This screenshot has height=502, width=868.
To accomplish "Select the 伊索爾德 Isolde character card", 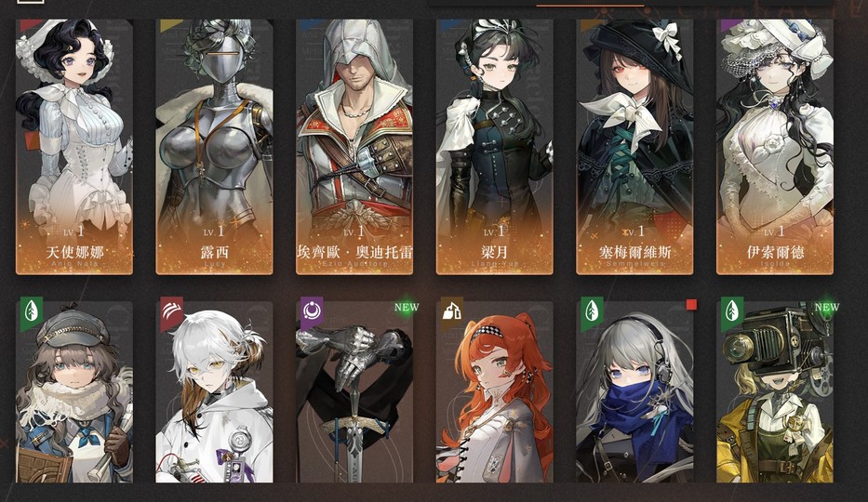I will tap(775, 147).
